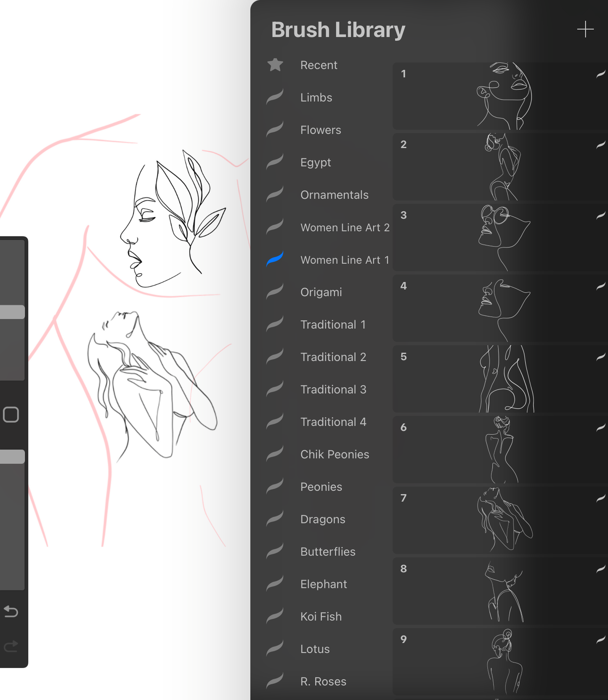The image size is (608, 700).
Task: Choose the Traditional 3 brush set
Action: (x=333, y=389)
